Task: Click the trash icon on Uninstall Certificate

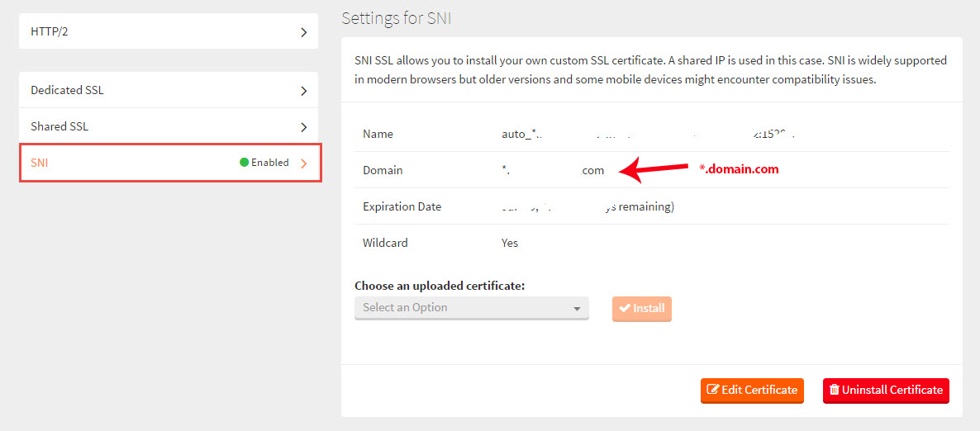Action: pyautogui.click(x=834, y=390)
